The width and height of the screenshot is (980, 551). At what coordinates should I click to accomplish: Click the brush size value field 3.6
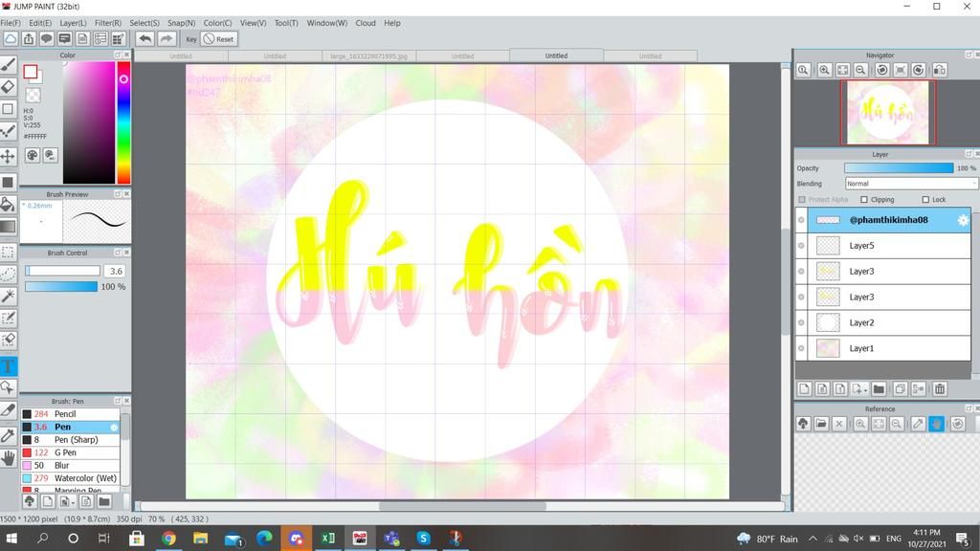(116, 271)
